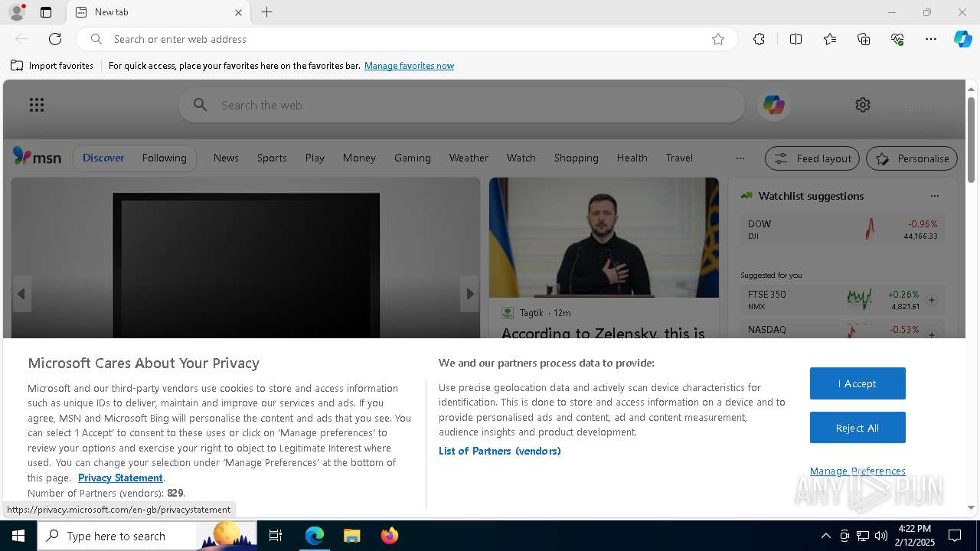Open the Gaming menu item
The width and height of the screenshot is (980, 551).
point(412,158)
